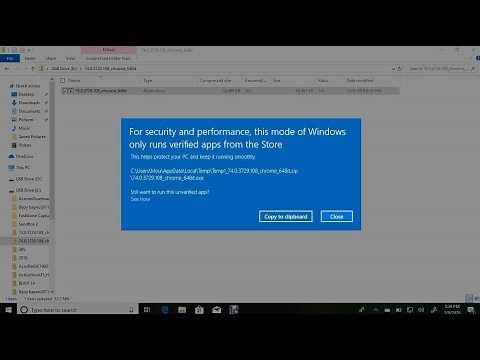The image size is (480, 360).
Task: Click the search magnifier icon
Action: pos(473,69)
